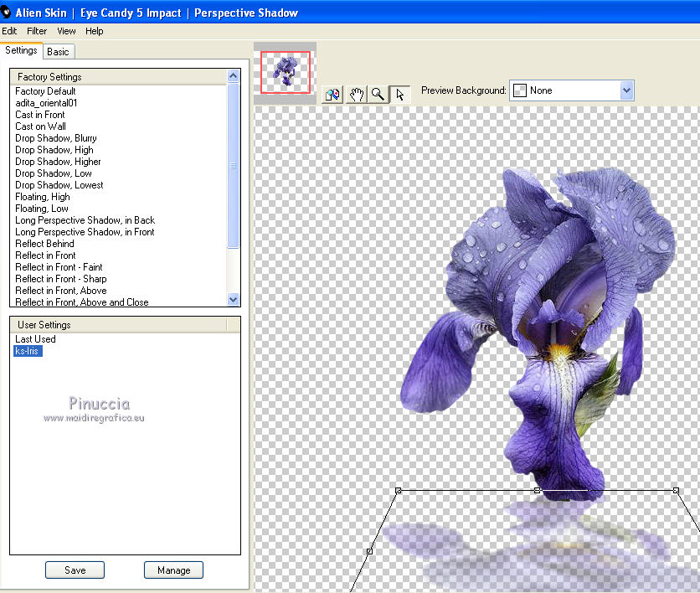This screenshot has height=593, width=700.
Task: Click the Factory Settings scrollbar thumb
Action: point(233,165)
